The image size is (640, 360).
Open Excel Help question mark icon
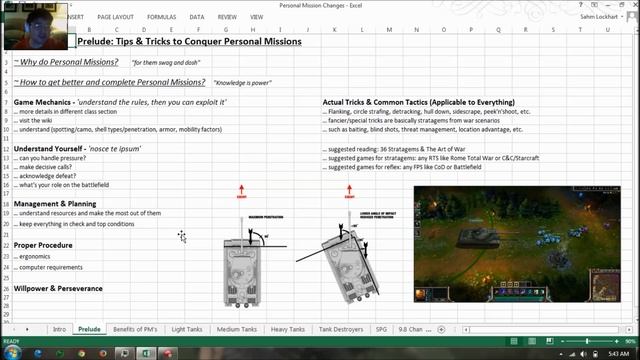[580, 5]
